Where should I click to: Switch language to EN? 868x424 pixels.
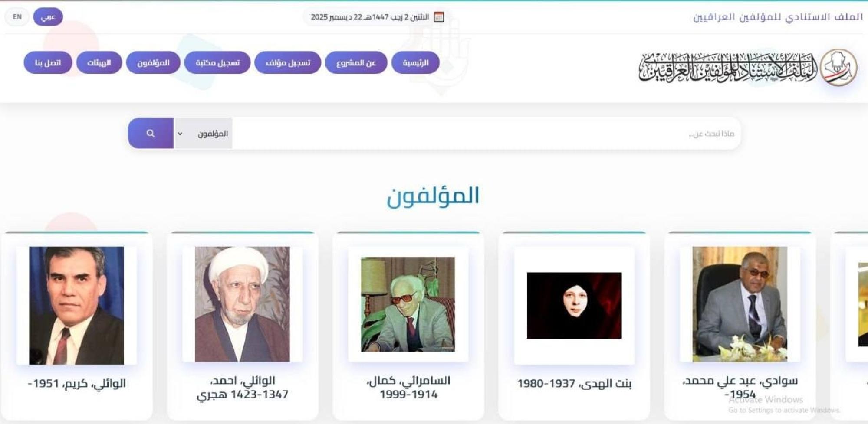click(x=17, y=17)
